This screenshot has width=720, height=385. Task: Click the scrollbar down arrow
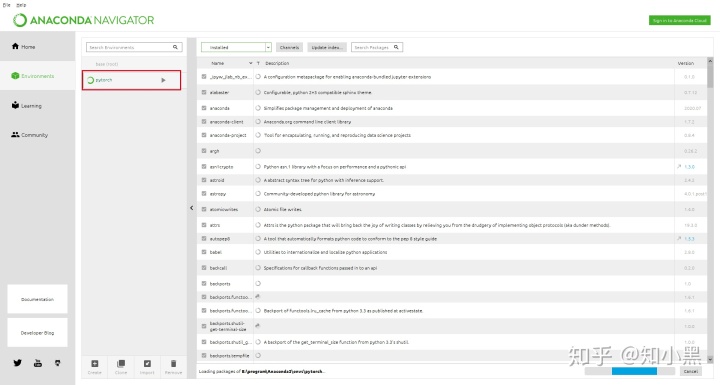pyautogui.click(x=710, y=360)
